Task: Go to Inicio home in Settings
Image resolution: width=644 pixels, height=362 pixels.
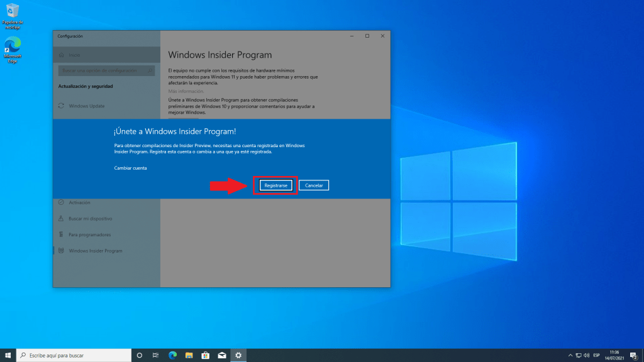Action: pyautogui.click(x=74, y=55)
